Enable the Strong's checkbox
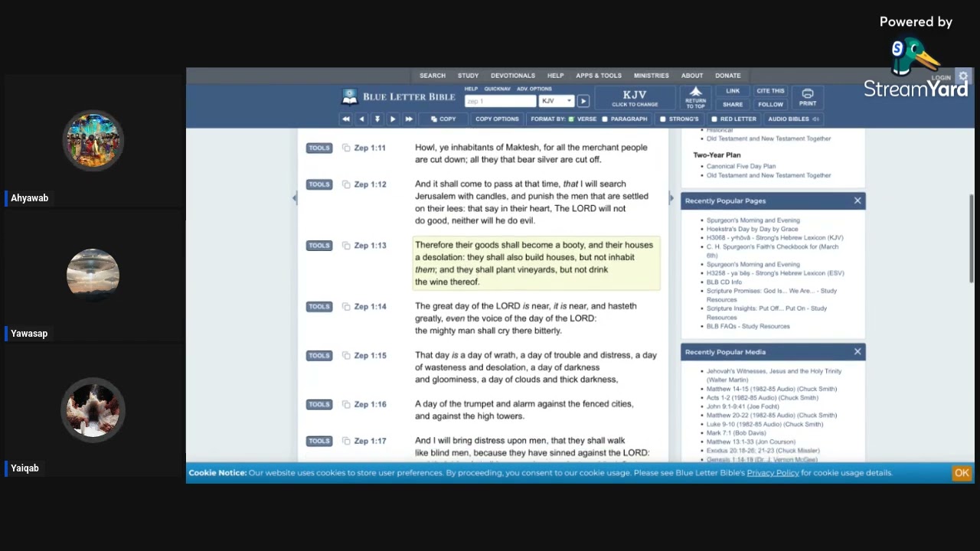 (663, 119)
